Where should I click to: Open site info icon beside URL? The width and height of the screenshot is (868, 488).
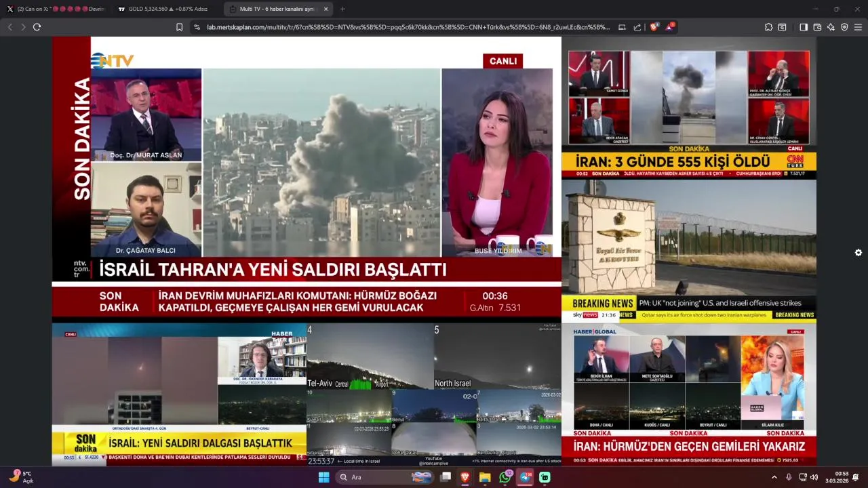point(197,27)
